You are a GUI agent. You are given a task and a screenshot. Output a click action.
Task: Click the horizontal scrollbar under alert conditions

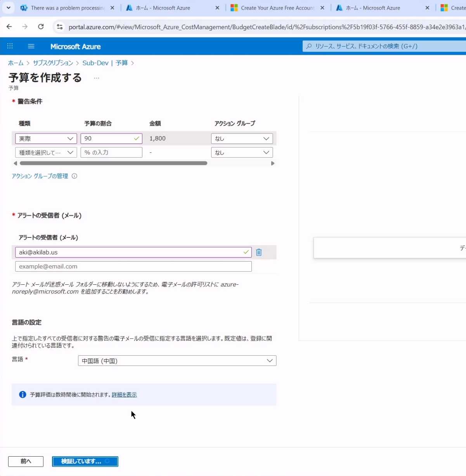click(x=113, y=163)
